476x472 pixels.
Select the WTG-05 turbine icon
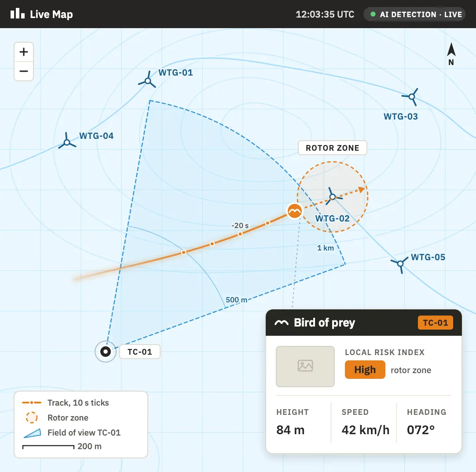[400, 263]
